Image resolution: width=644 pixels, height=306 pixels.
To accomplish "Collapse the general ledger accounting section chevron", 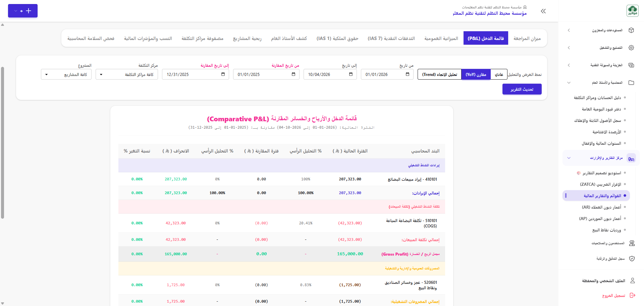I will (569, 83).
